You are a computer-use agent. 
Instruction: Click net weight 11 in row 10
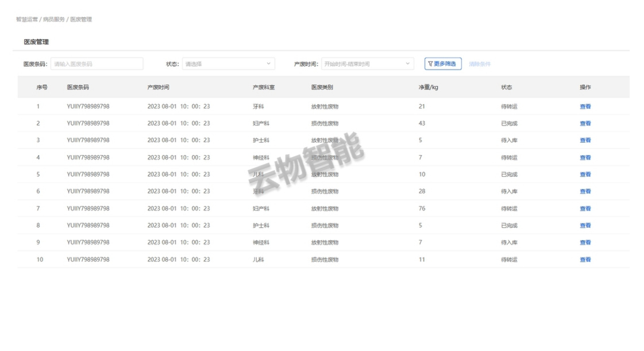tap(422, 260)
